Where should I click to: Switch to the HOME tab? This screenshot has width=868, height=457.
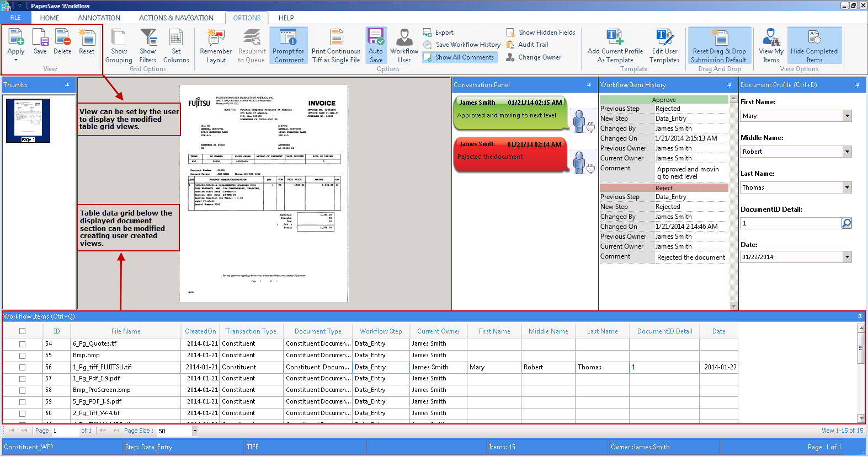click(50, 18)
